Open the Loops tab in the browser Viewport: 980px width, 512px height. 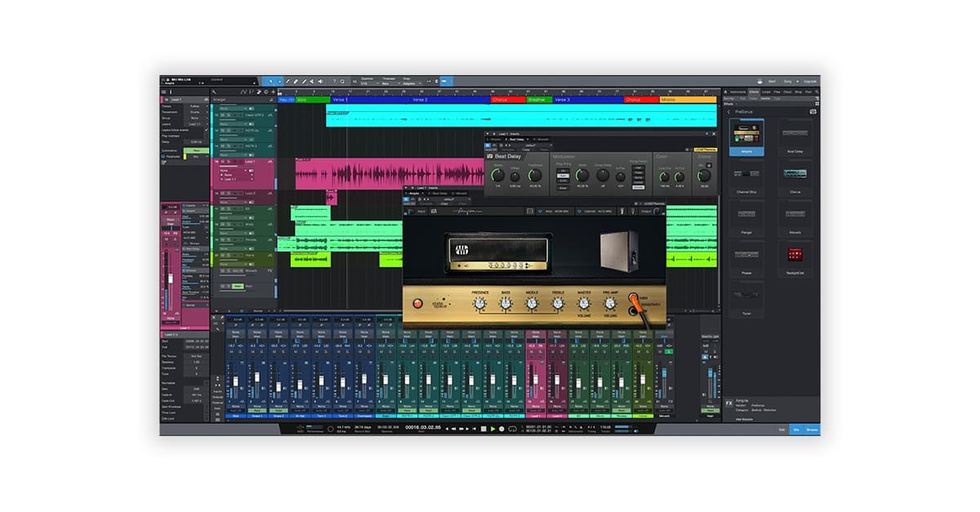click(x=766, y=92)
